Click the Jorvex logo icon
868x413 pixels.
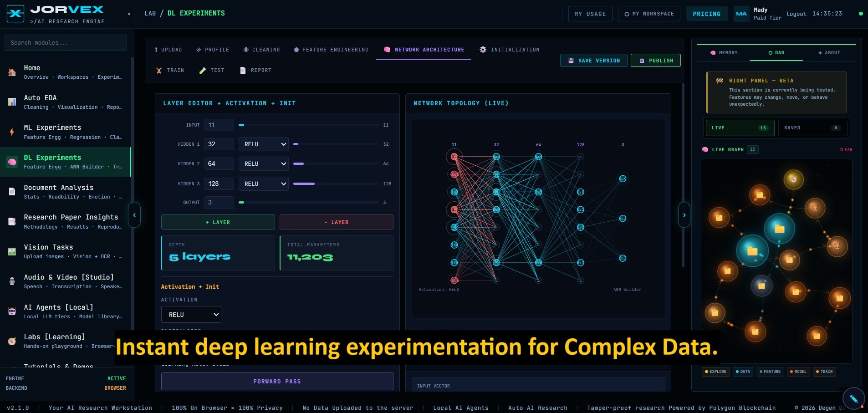tap(15, 13)
